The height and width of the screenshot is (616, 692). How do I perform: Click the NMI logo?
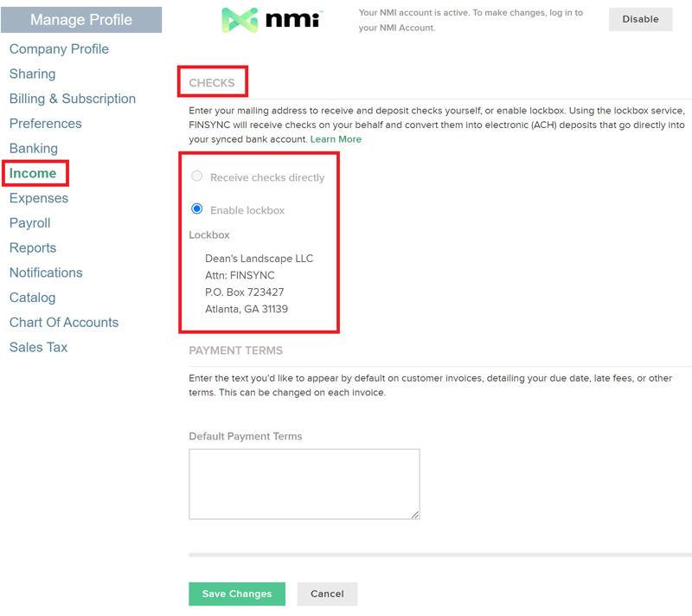[269, 17]
